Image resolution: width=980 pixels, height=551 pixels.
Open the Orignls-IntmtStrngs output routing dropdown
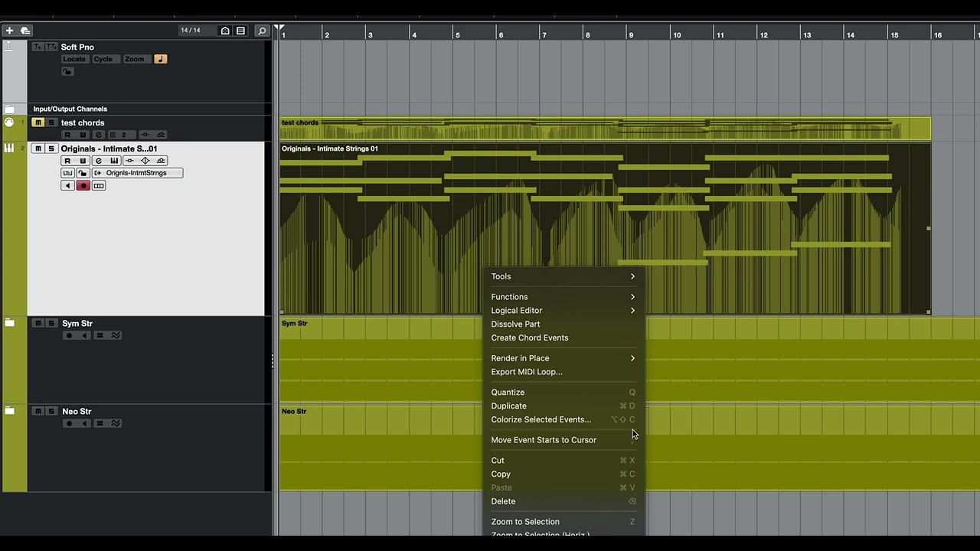coord(136,173)
